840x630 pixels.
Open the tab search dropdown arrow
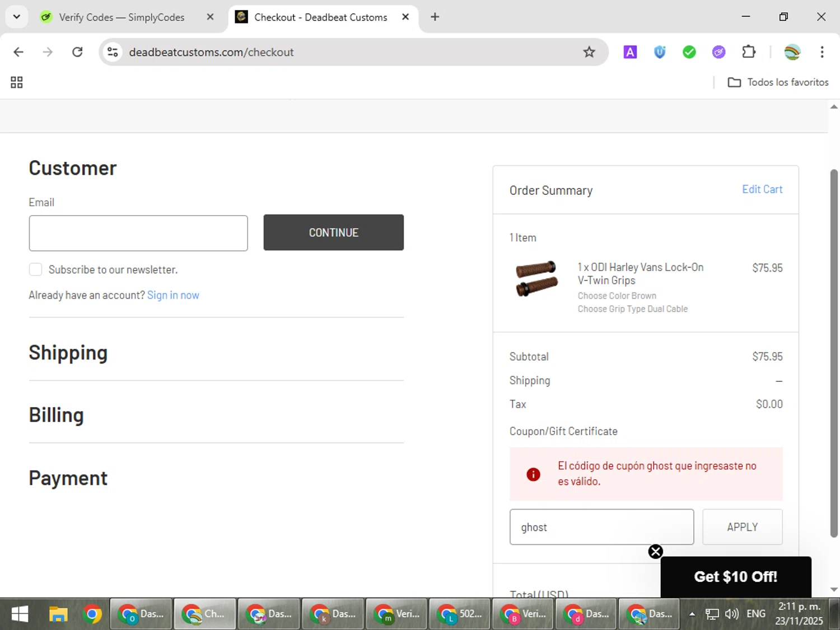click(x=17, y=17)
